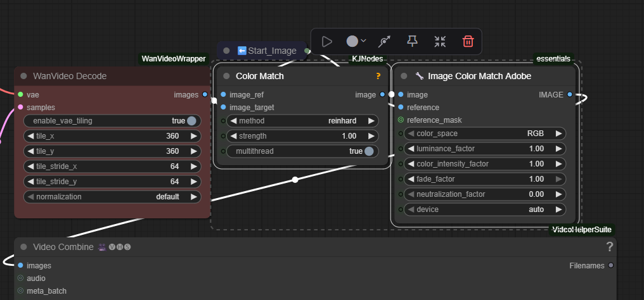Decrease tile_y value
Screen dimensions: 644x300
click(30, 151)
